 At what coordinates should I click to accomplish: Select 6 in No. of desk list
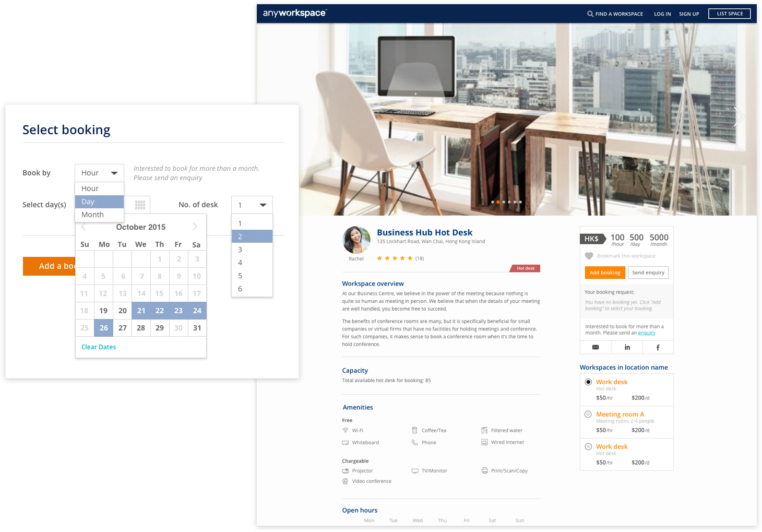click(x=252, y=289)
